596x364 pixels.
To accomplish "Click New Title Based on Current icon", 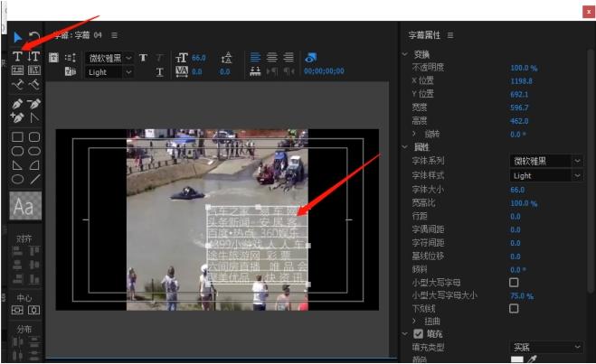I will click(x=54, y=58).
